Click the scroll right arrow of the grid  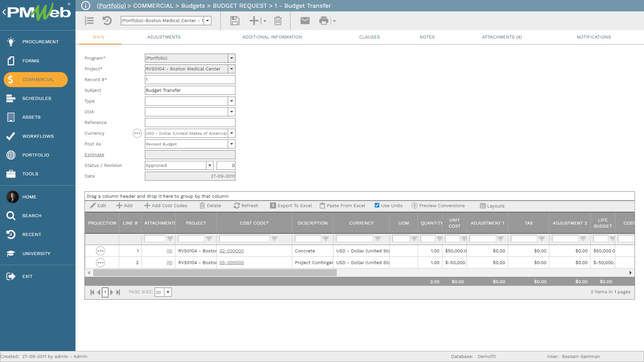(x=631, y=273)
